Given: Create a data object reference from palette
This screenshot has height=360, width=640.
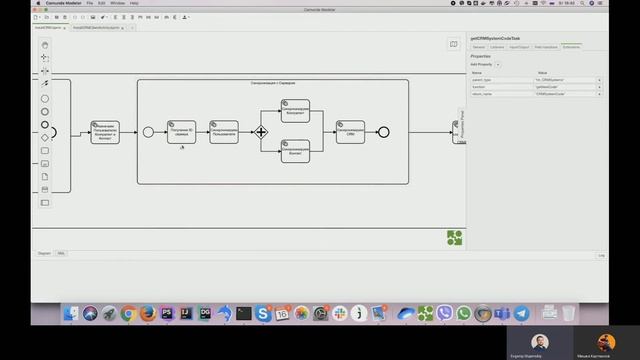Looking at the screenshot, I should click(45, 177).
